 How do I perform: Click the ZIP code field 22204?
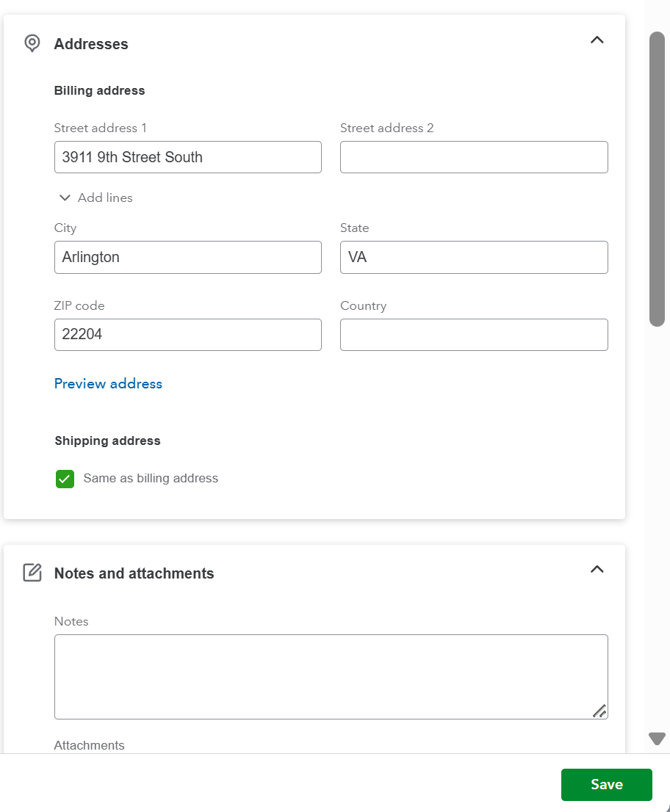(x=188, y=335)
